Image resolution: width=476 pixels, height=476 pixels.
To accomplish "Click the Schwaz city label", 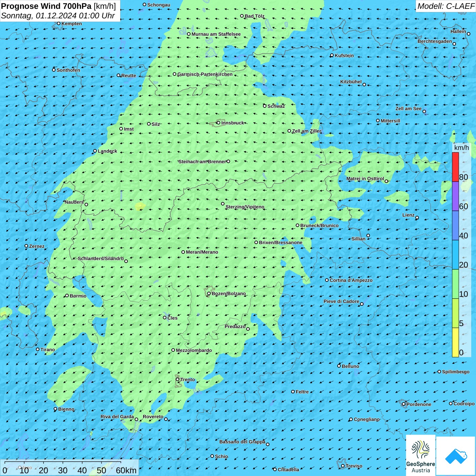I will 276,106.
